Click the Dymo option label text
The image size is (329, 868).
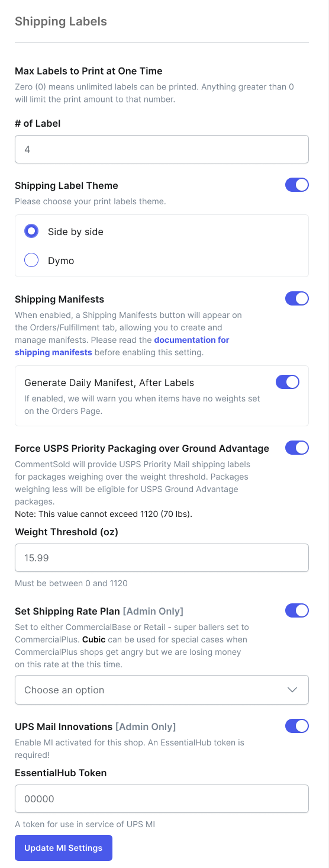tap(61, 261)
